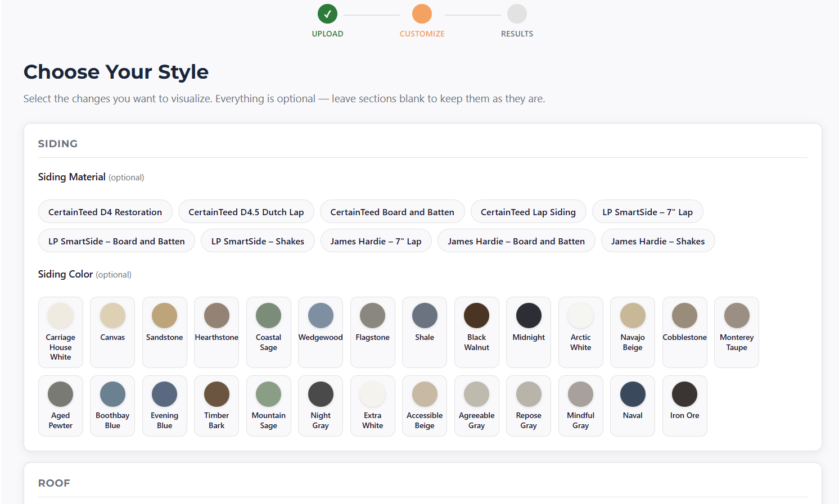Choose LP SmartSide – Board and Batten
Image resolution: width=839 pixels, height=504 pixels.
pos(116,241)
